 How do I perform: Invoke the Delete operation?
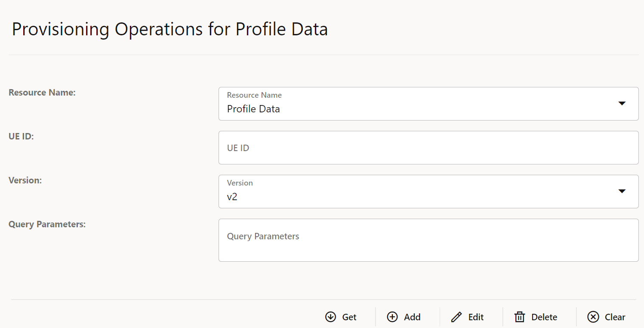536,317
